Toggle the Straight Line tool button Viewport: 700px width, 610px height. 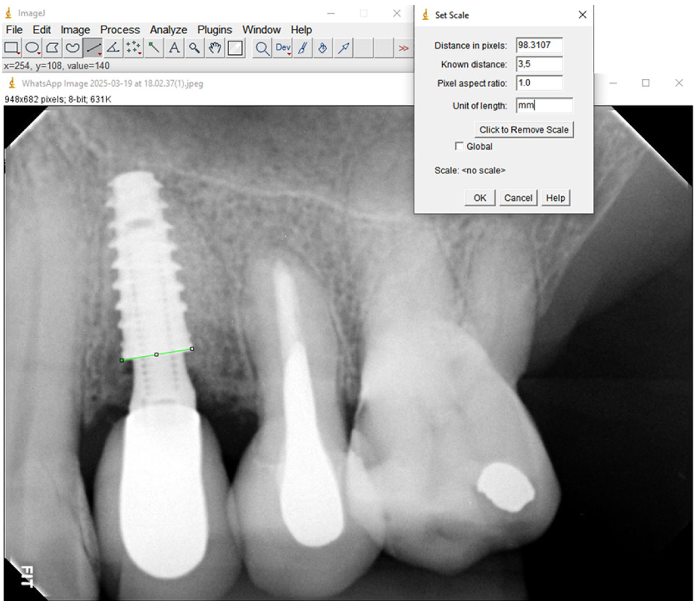tap(93, 48)
